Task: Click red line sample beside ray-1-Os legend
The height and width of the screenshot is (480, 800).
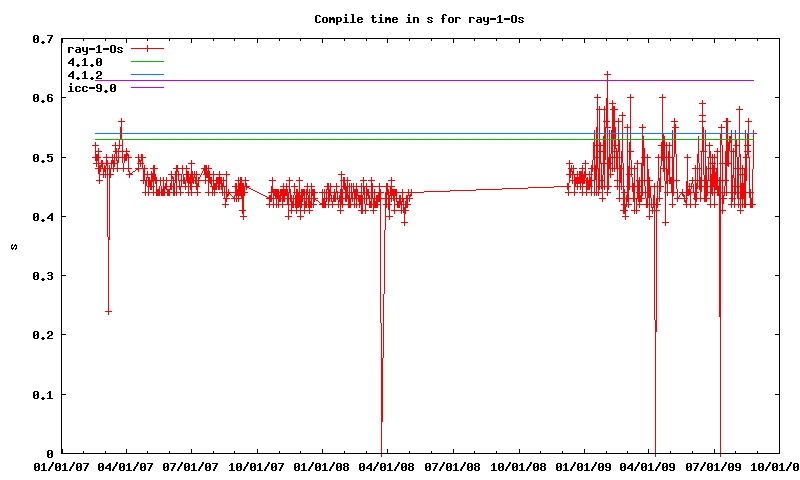Action: tap(146, 48)
